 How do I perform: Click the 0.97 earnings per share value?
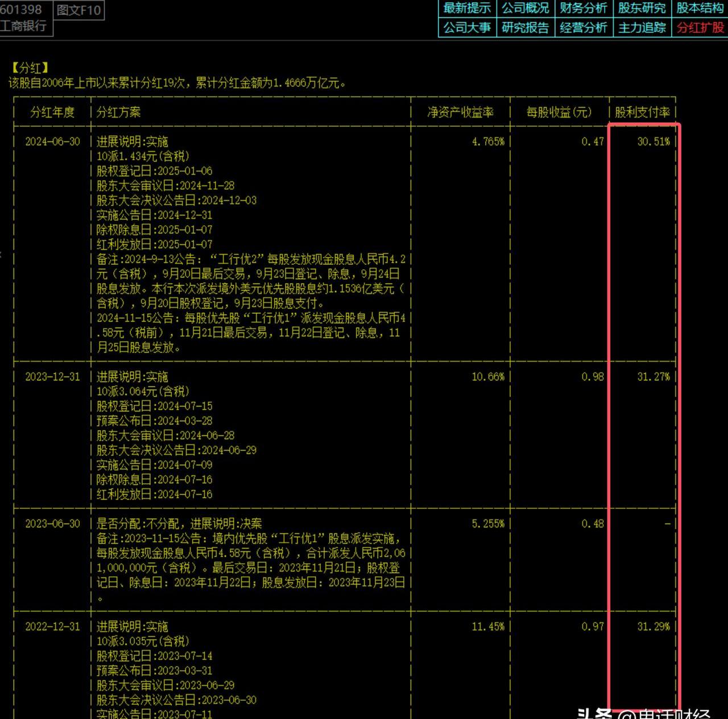[593, 626]
